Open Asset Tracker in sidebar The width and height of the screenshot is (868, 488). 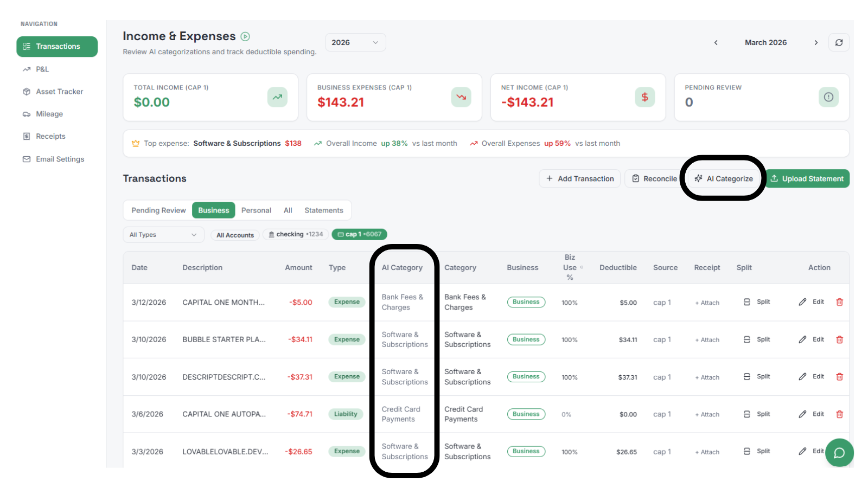[x=57, y=92]
